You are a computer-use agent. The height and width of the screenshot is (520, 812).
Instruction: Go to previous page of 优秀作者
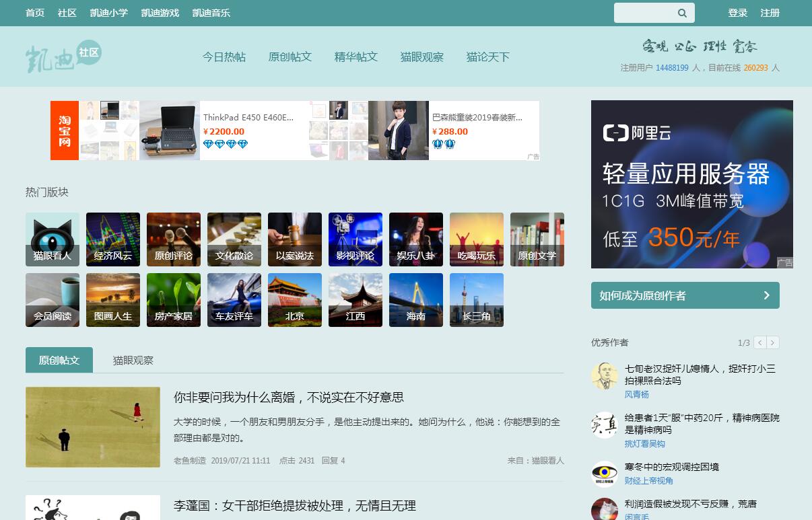click(x=760, y=343)
